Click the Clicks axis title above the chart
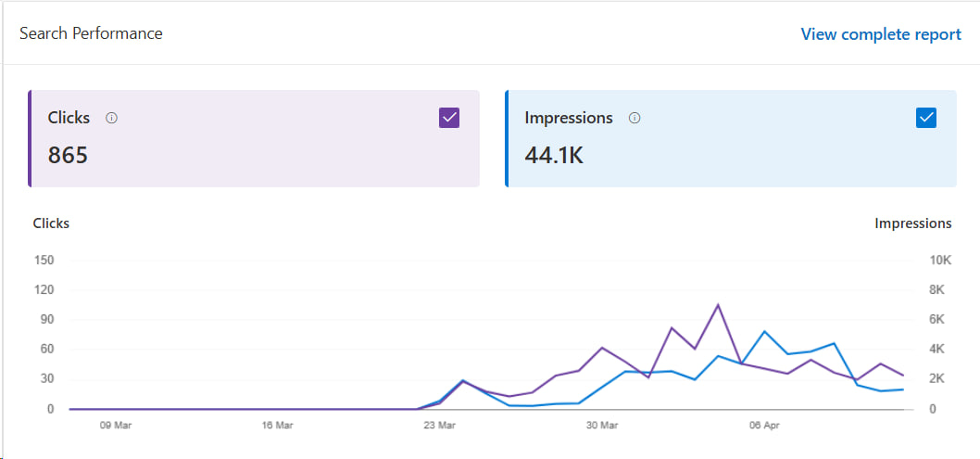980x459 pixels. click(x=51, y=223)
